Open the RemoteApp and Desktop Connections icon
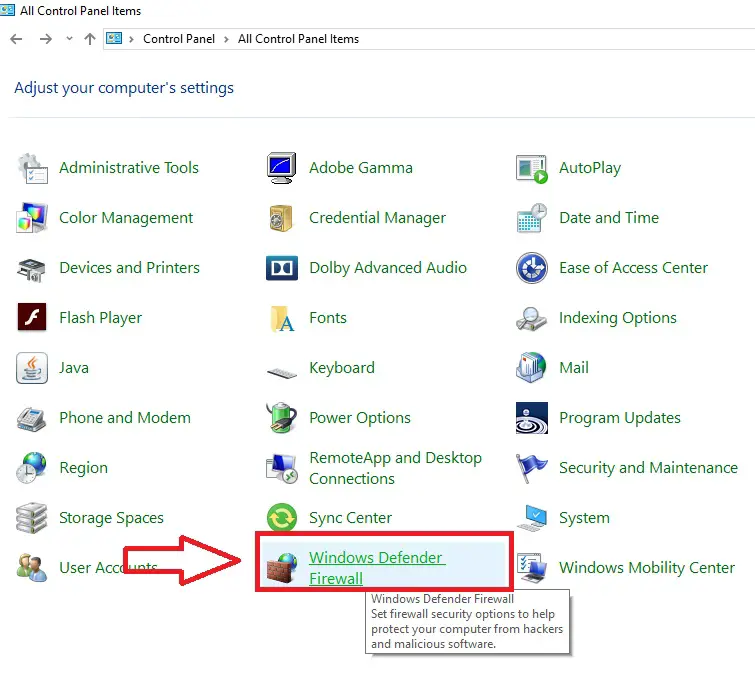 (282, 468)
